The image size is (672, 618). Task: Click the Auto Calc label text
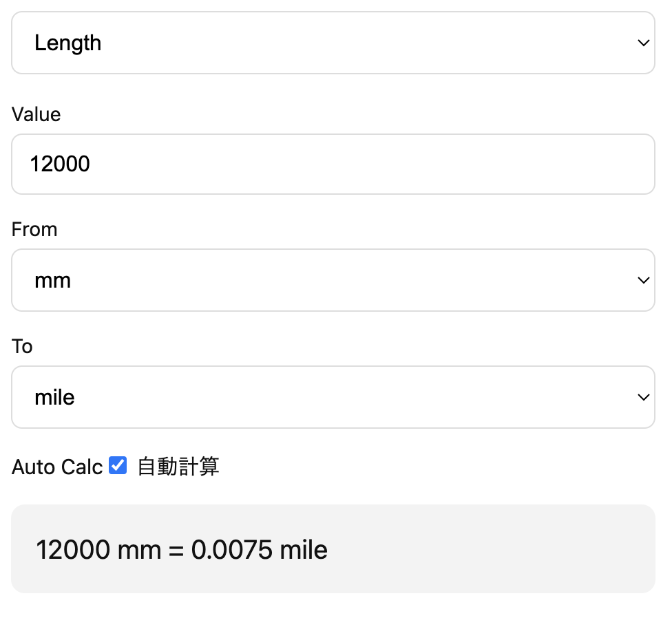coord(57,467)
